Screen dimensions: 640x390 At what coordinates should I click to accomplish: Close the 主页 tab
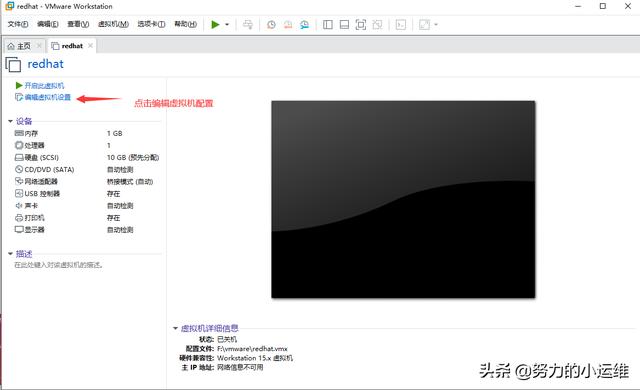pyautogui.click(x=39, y=46)
